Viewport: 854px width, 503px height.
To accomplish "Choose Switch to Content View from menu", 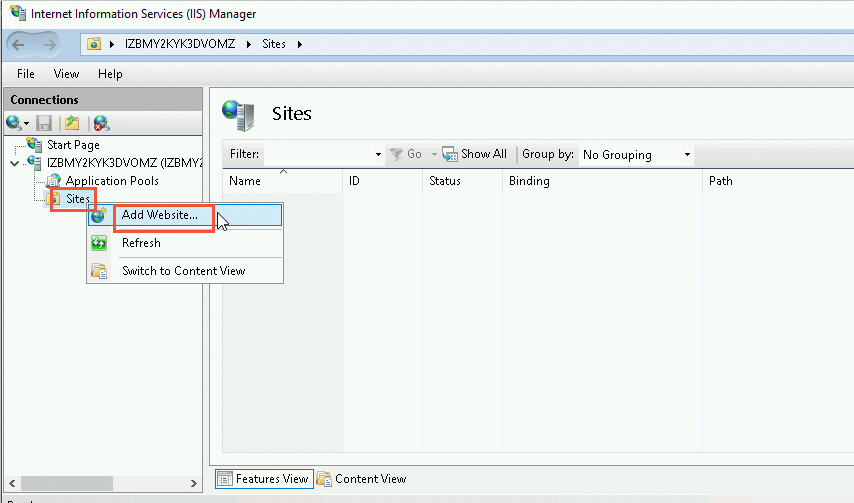I will [x=185, y=271].
